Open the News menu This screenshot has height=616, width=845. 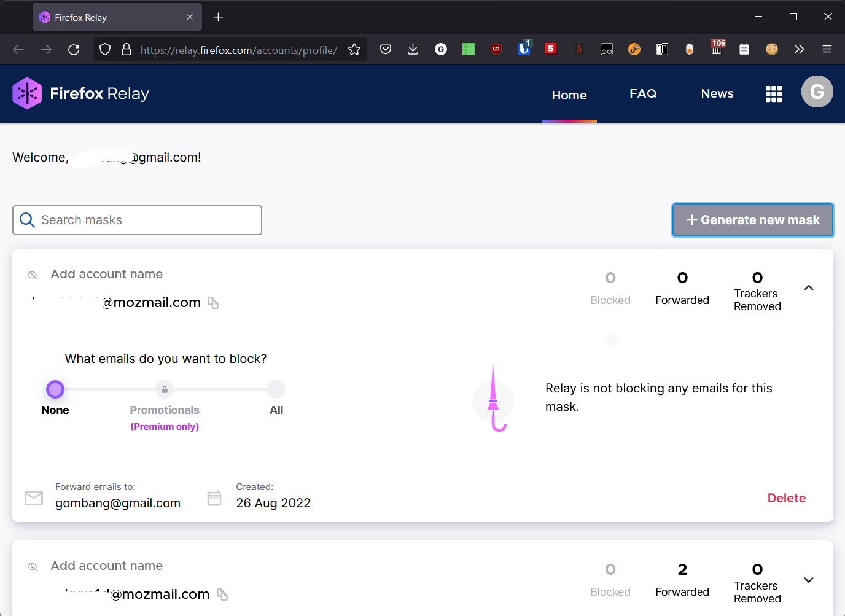(717, 93)
